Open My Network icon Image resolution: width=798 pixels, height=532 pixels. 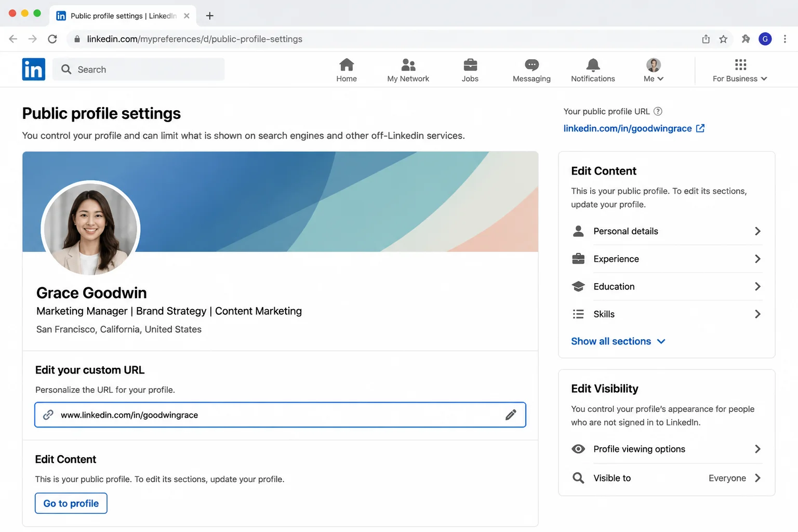pos(408,65)
